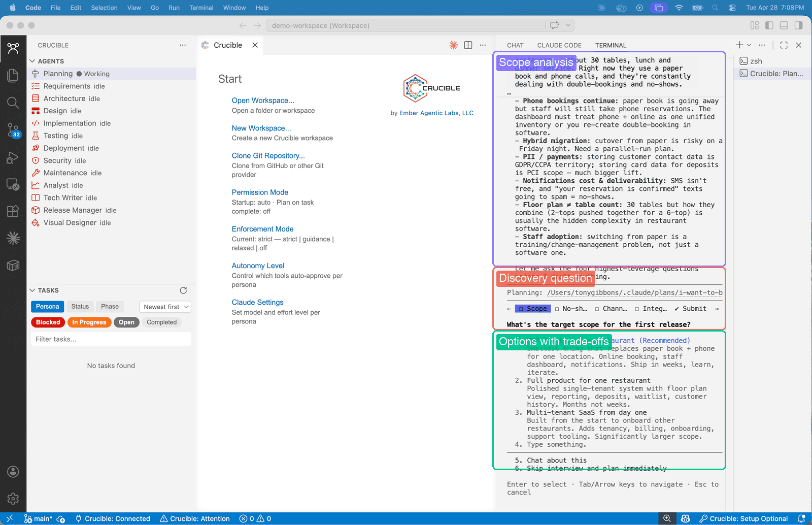Image resolution: width=812 pixels, height=525 pixels.
Task: Open the Remote Explorer view
Action: pyautogui.click(x=13, y=184)
